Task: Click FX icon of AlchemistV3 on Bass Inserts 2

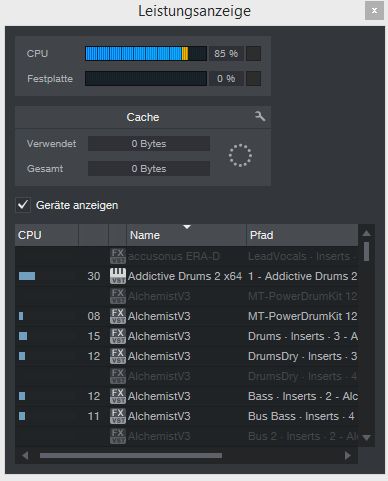Action: tap(118, 396)
